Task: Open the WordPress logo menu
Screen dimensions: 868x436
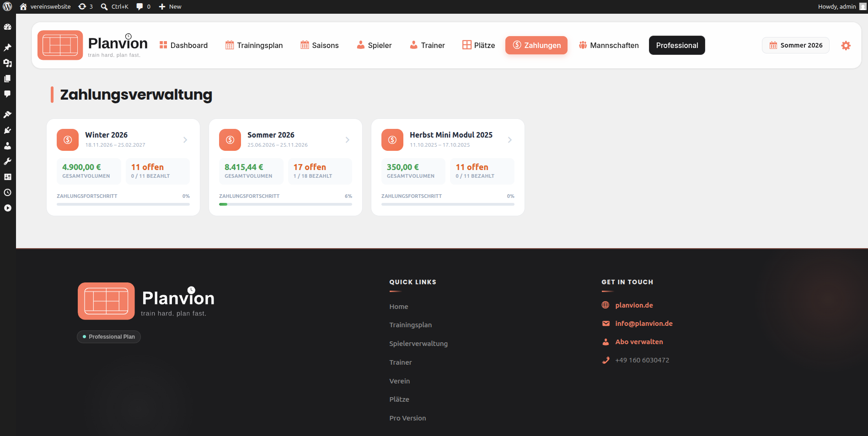Action: (7, 6)
